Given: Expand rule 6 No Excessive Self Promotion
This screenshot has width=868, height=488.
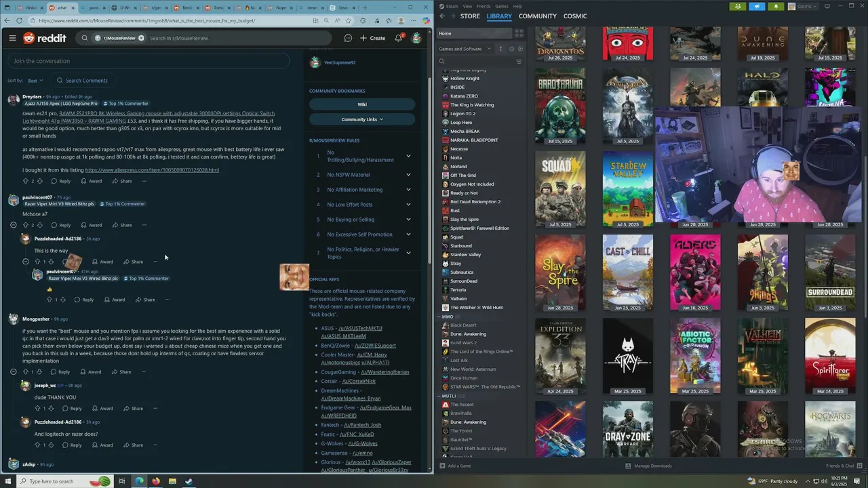Looking at the screenshot, I should coord(408,235).
